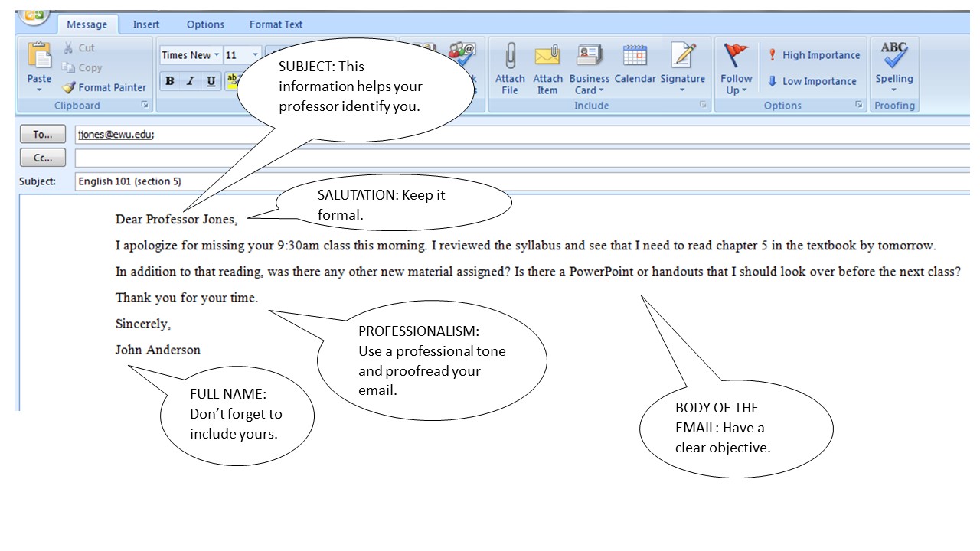The width and height of the screenshot is (980, 551).
Task: Run the Spelling check
Action: pos(893,57)
